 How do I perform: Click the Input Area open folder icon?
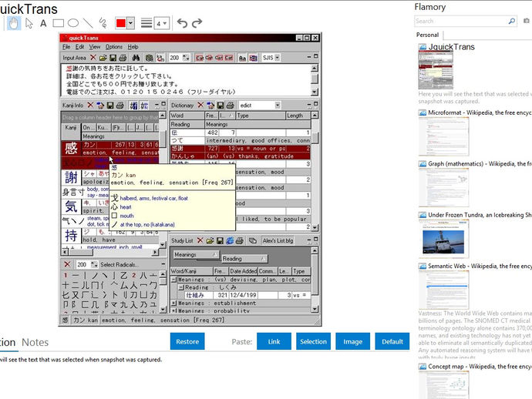click(x=103, y=58)
